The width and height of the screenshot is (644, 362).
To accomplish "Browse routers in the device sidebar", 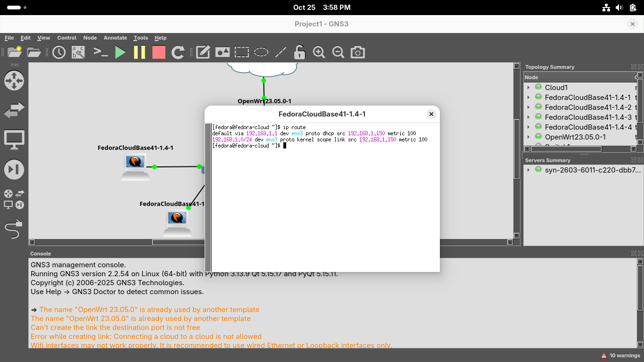I will pyautogui.click(x=14, y=81).
